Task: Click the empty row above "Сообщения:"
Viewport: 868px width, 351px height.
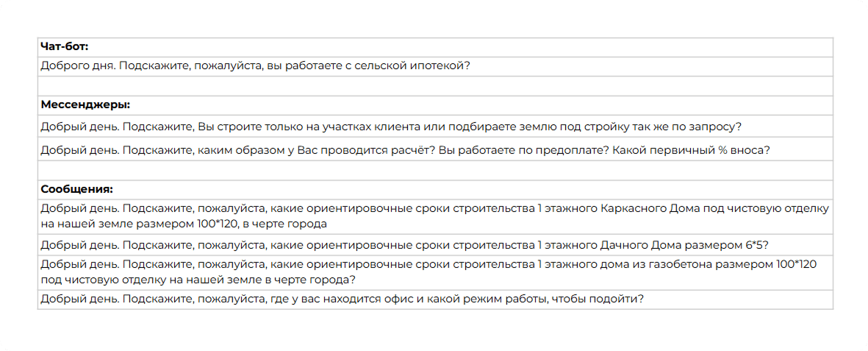Action: click(x=434, y=170)
